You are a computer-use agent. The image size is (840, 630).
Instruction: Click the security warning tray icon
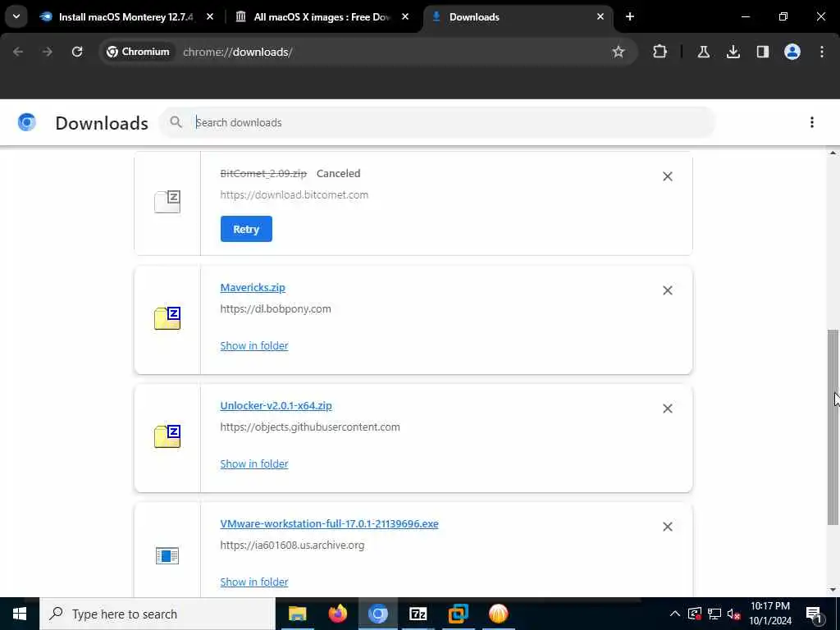695,614
